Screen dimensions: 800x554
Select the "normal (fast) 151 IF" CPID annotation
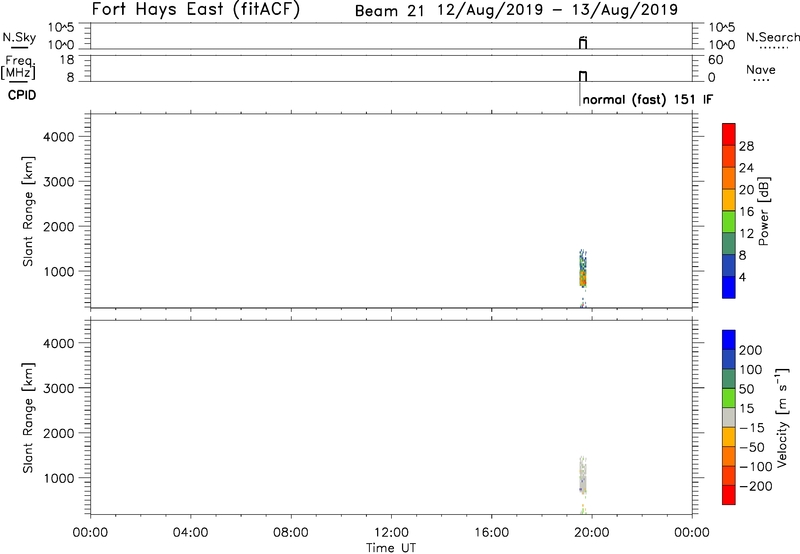[647, 99]
